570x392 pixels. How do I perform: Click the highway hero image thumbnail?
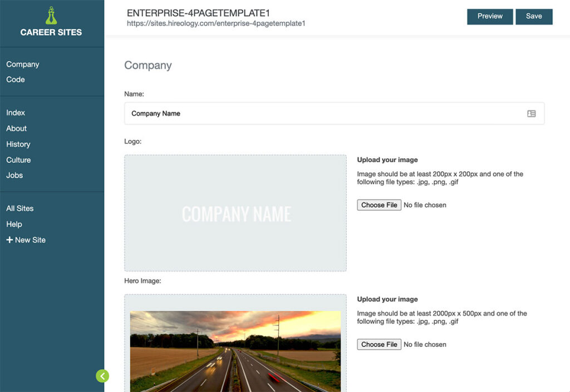[235, 351]
